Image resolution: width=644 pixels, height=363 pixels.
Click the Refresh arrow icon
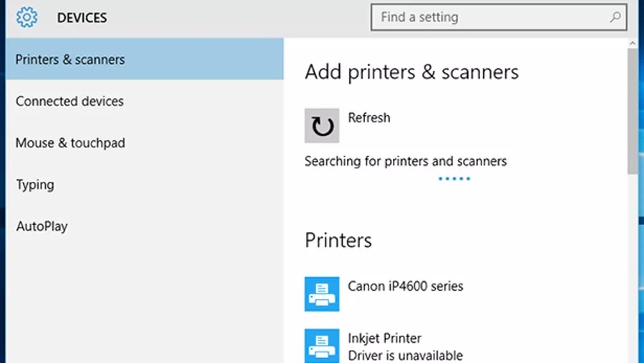[321, 126]
